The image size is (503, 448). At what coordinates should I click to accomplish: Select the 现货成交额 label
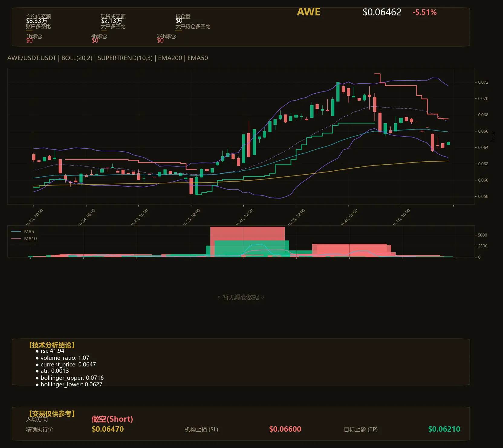[x=113, y=16]
